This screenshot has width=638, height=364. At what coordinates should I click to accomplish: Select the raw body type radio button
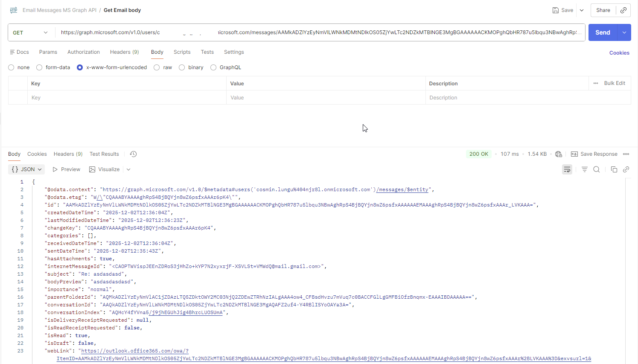pos(157,67)
